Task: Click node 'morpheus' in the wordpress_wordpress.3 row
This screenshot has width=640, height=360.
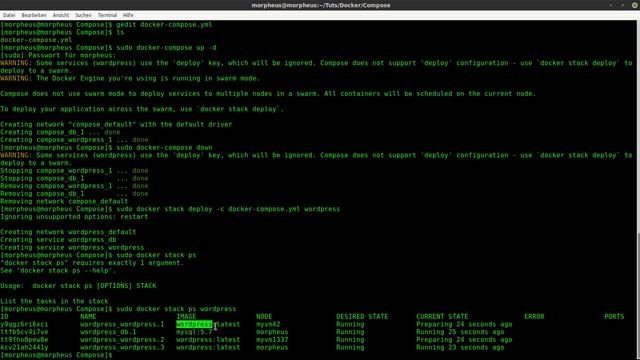Action: pos(272,347)
